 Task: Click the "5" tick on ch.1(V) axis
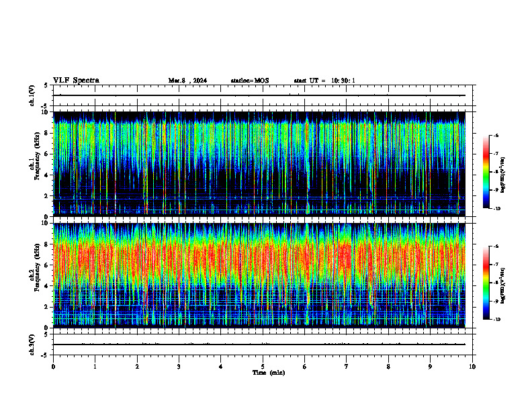[x=46, y=85]
